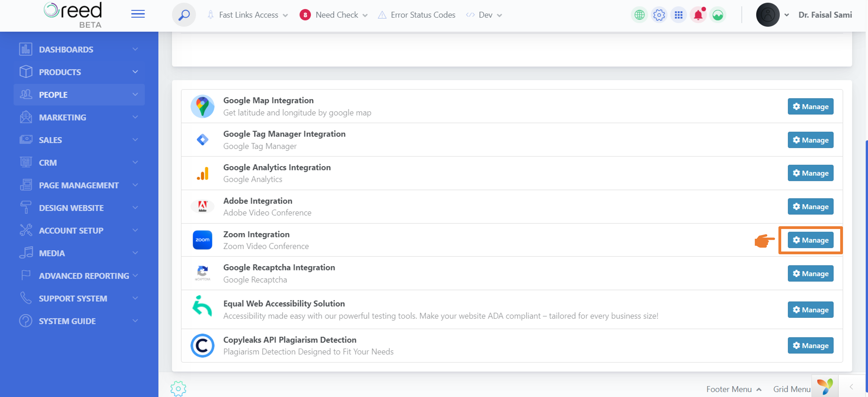Image resolution: width=868 pixels, height=397 pixels.
Task: Click the Marketing envelope icon in sidebar
Action: click(x=26, y=117)
